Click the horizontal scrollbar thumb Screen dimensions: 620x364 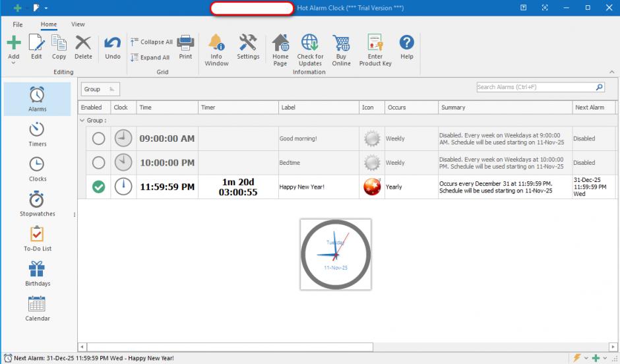tap(230, 347)
